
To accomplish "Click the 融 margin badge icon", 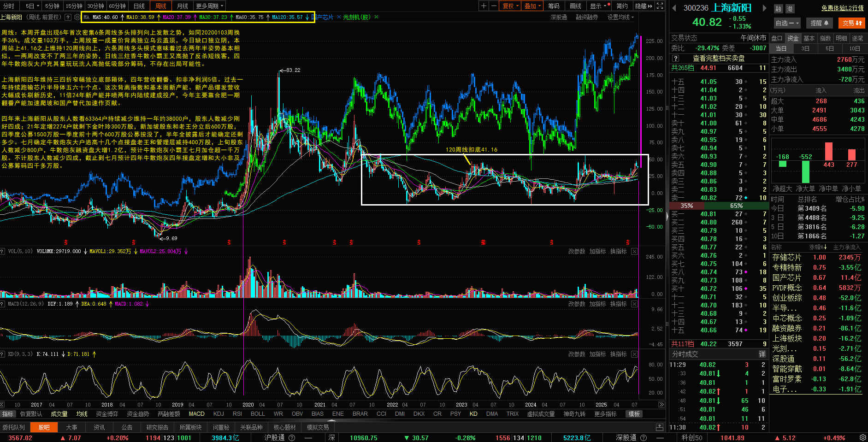I will click(x=778, y=8).
